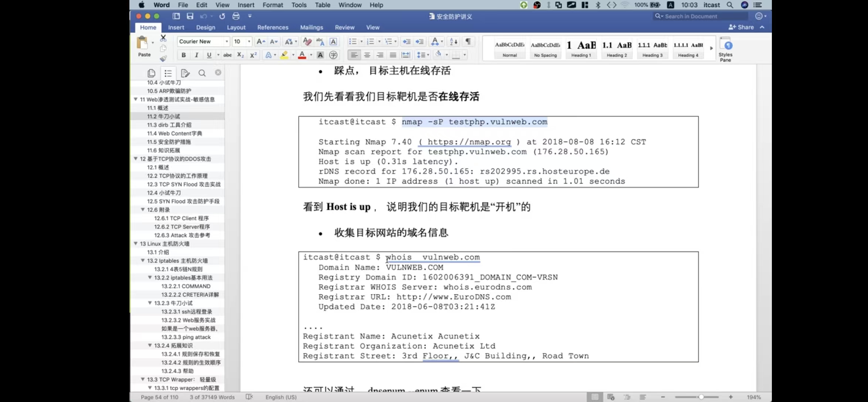Viewport: 868px width, 402px height.
Task: Open the Courier New font name dropdown
Action: pyautogui.click(x=227, y=42)
